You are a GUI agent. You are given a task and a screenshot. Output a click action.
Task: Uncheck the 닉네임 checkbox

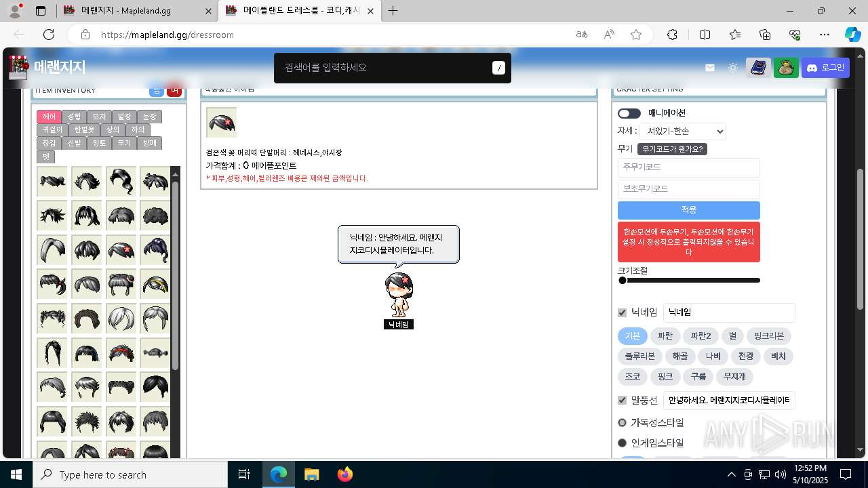pyautogui.click(x=622, y=312)
